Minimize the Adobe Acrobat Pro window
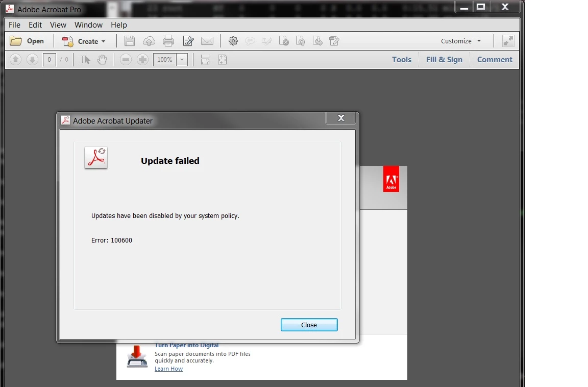The width and height of the screenshot is (588, 387). pyautogui.click(x=464, y=7)
